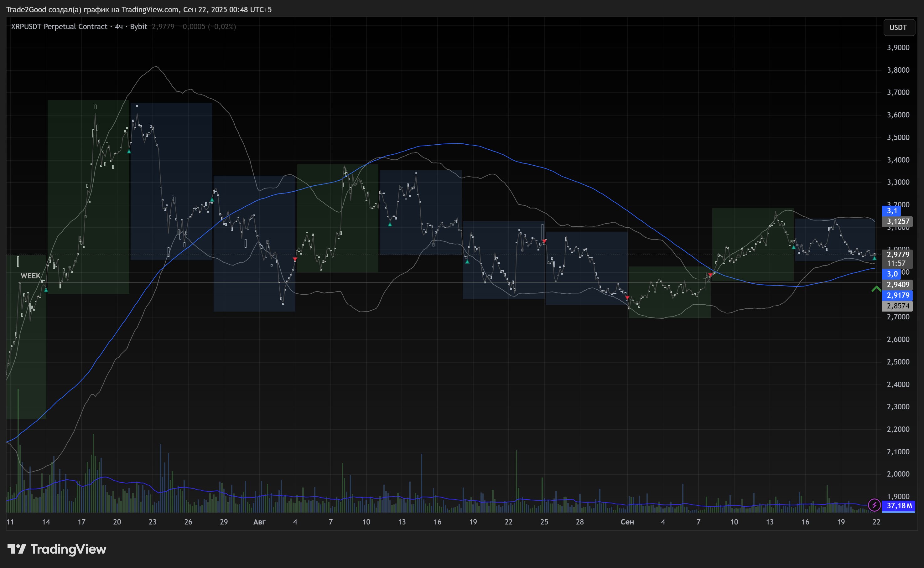Click the Авг month marker on time axis

click(259, 522)
